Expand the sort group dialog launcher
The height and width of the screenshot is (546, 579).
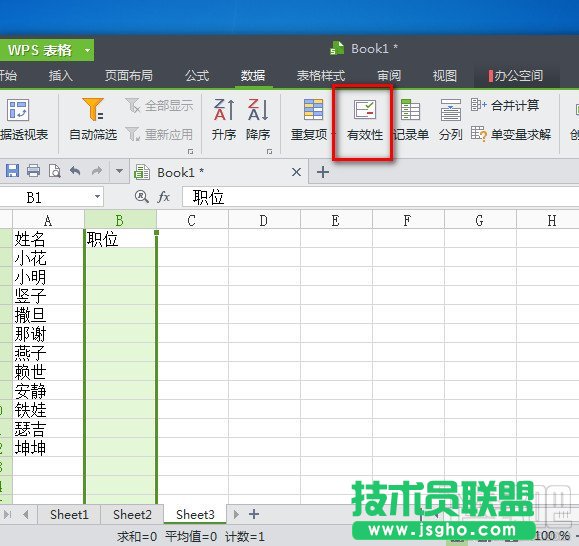click(269, 151)
